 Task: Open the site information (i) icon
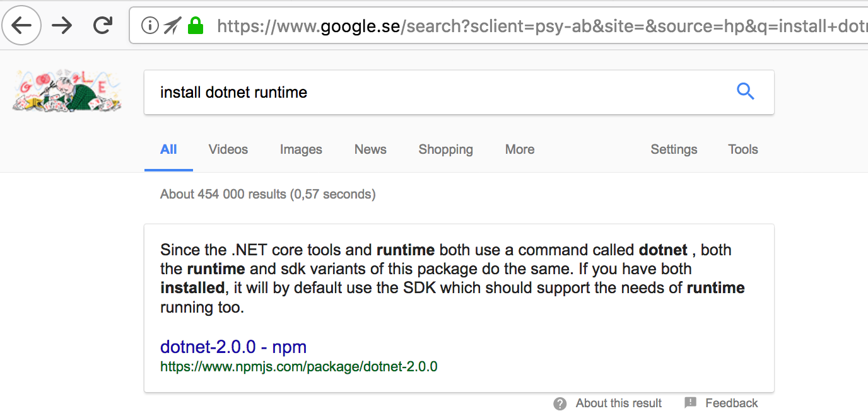click(150, 26)
